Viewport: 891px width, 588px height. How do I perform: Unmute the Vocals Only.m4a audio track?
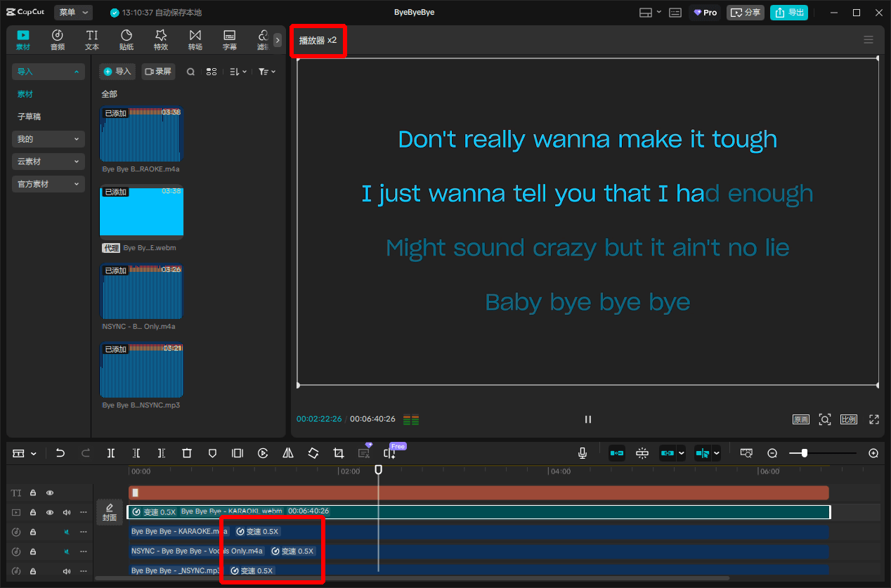coord(67,551)
